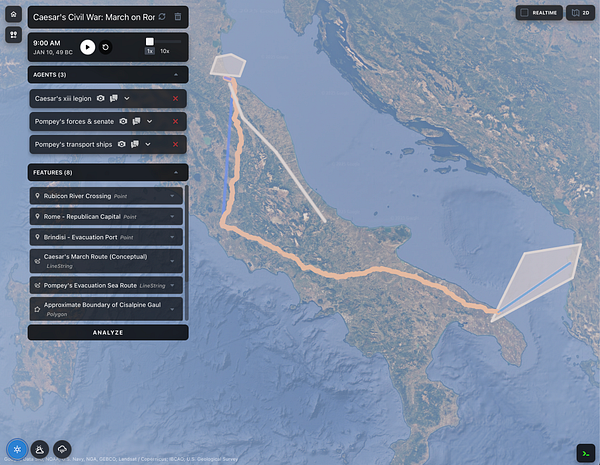Toggle visibility of Pompey's forces & senate
The height and width of the screenshot is (465, 600).
pyautogui.click(x=123, y=121)
